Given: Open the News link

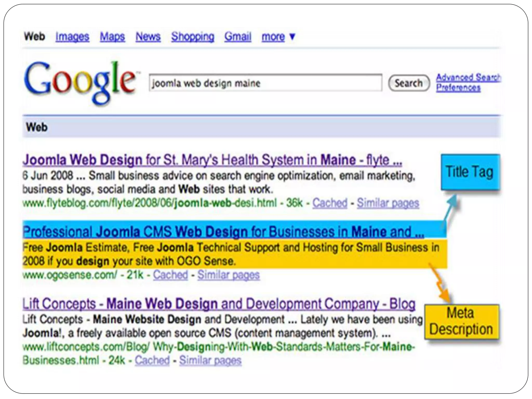Looking at the screenshot, I should coord(148,37).
